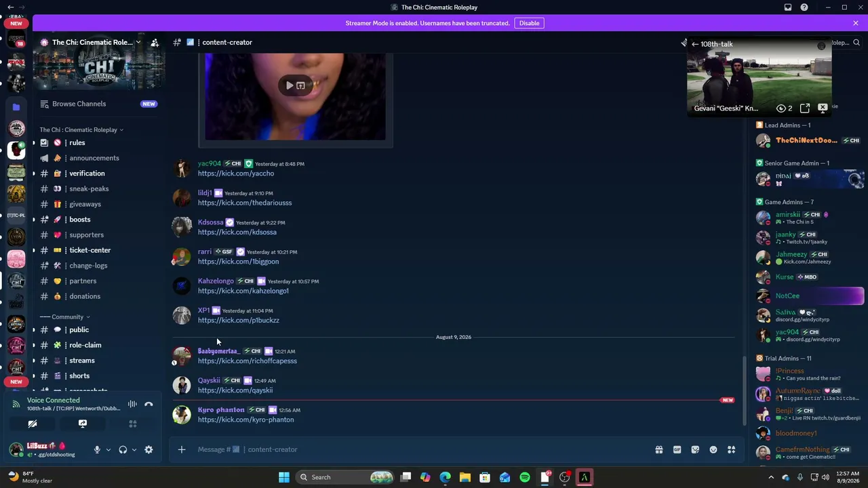This screenshot has width=868, height=488.
Task: Click into the Message content-creator field
Action: click(420, 449)
